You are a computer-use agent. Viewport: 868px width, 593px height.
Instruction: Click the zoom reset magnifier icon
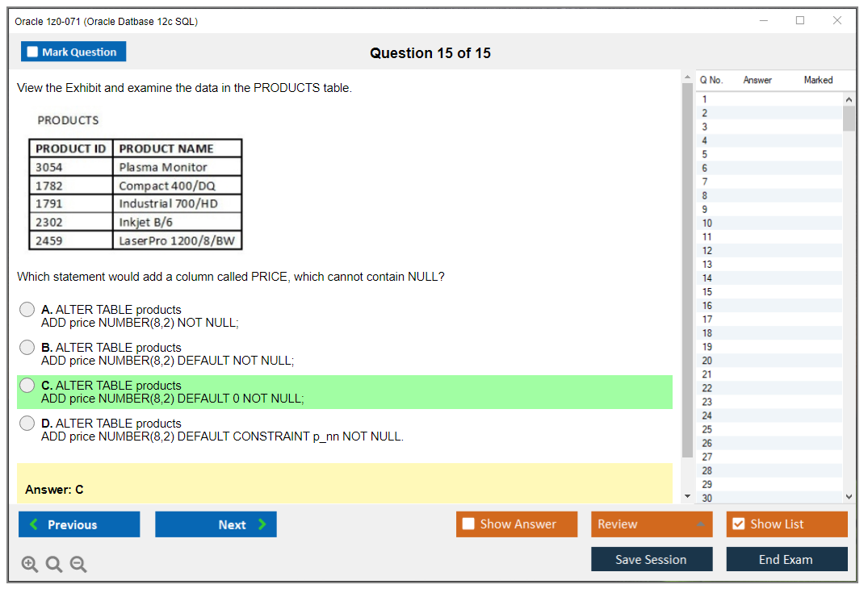54,565
